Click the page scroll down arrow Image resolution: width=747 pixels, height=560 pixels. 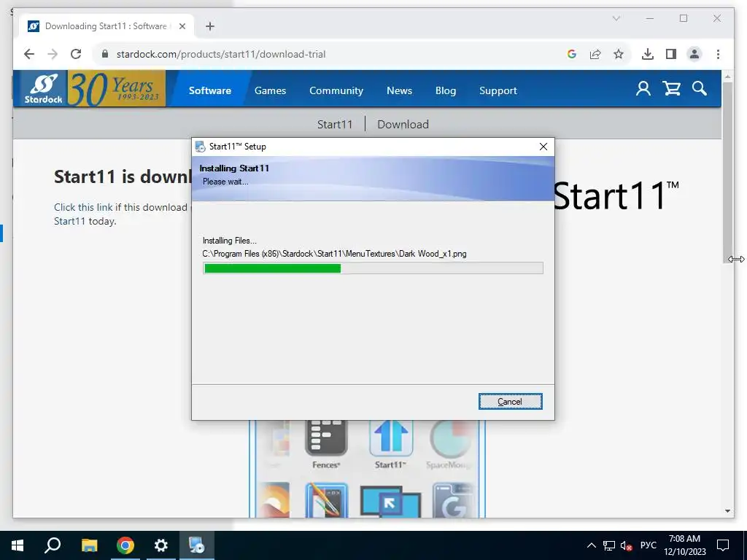727,511
